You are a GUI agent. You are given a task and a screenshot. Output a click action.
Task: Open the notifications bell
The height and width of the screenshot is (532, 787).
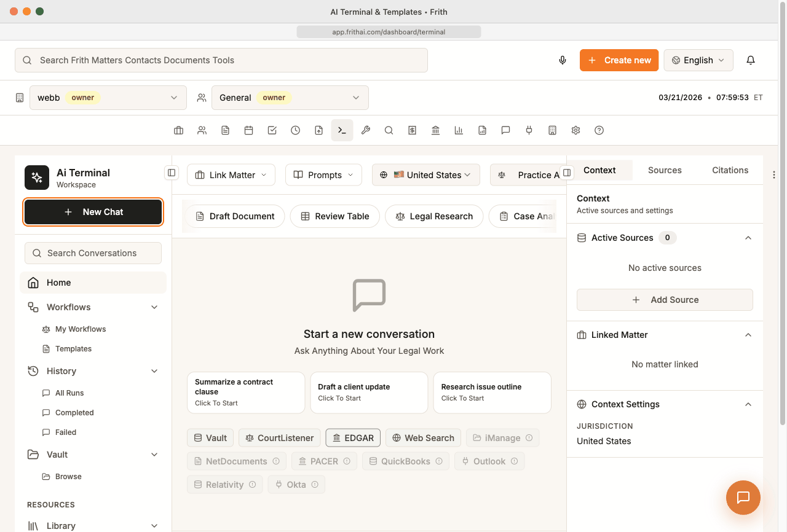(750, 60)
